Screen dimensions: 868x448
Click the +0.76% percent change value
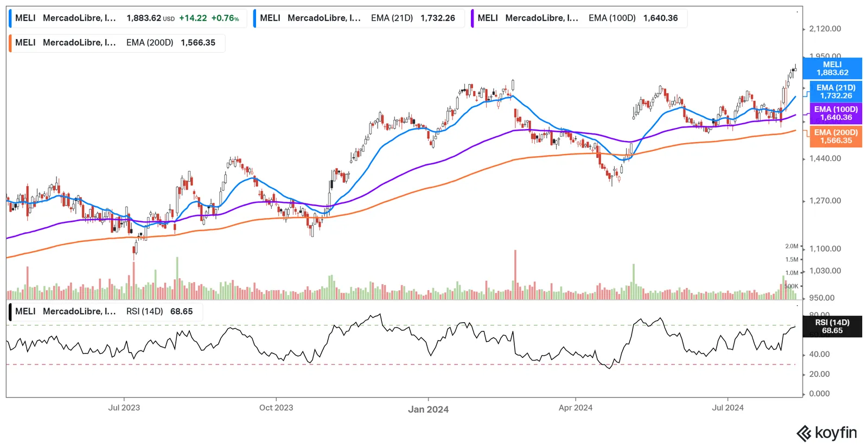[225, 18]
